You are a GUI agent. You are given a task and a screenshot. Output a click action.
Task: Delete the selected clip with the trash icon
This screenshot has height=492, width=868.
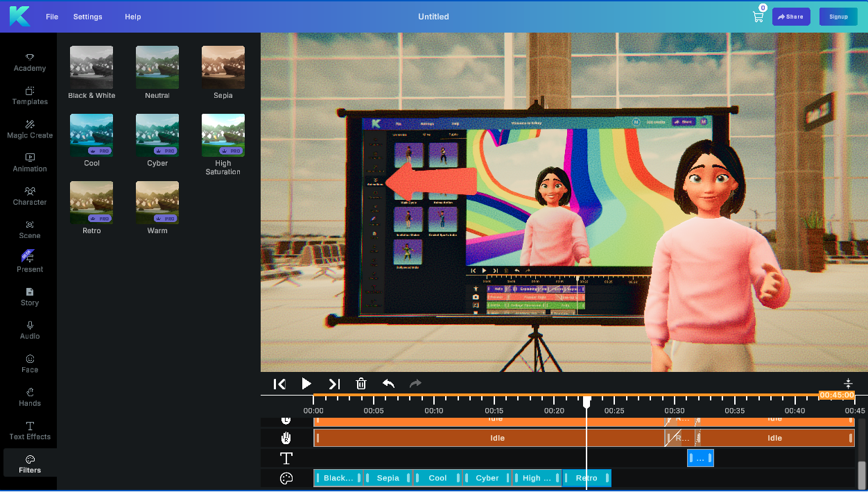pos(361,384)
